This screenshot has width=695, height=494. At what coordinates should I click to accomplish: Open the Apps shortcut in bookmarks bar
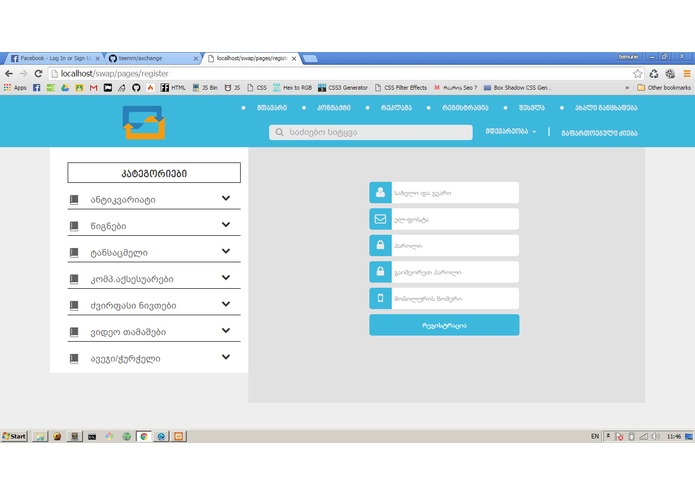[x=15, y=88]
